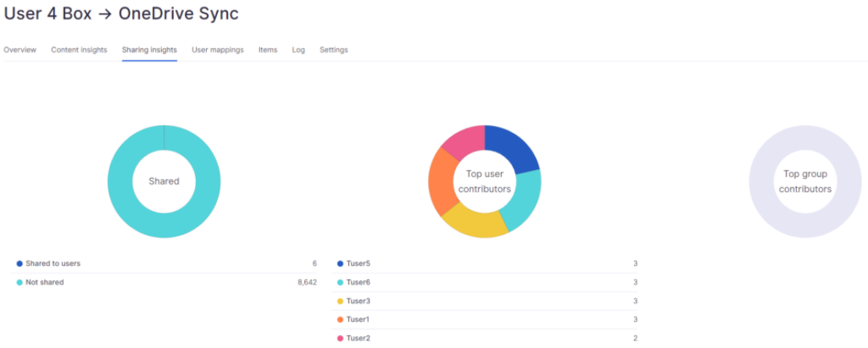The height and width of the screenshot is (348, 868).
Task: Switch to Content insights tab
Action: pyautogui.click(x=79, y=50)
